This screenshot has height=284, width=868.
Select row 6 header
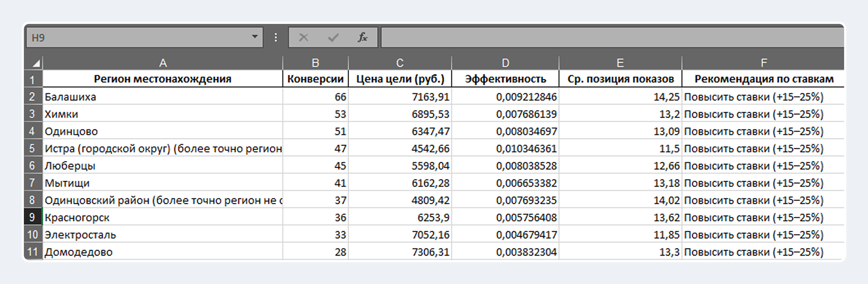(33, 166)
